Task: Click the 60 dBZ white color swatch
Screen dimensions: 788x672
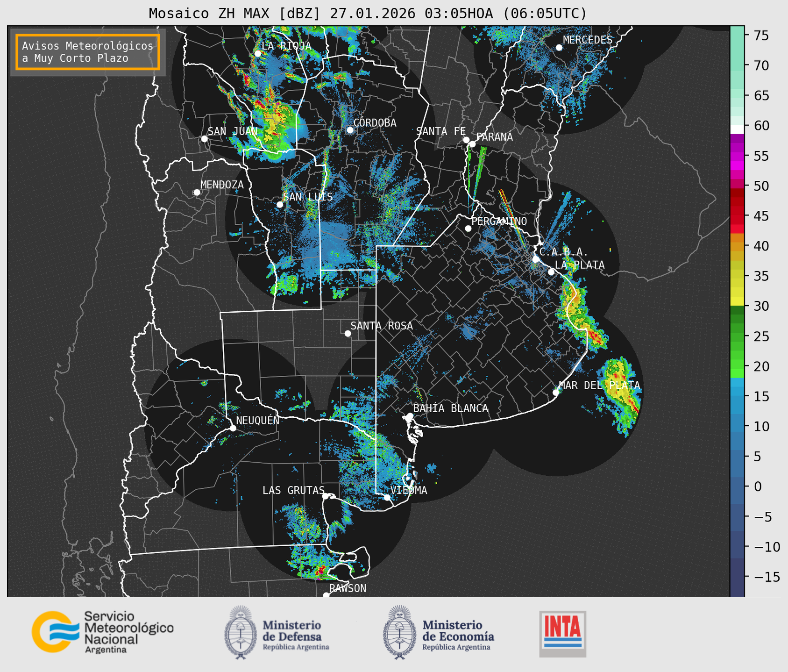Action: click(737, 129)
